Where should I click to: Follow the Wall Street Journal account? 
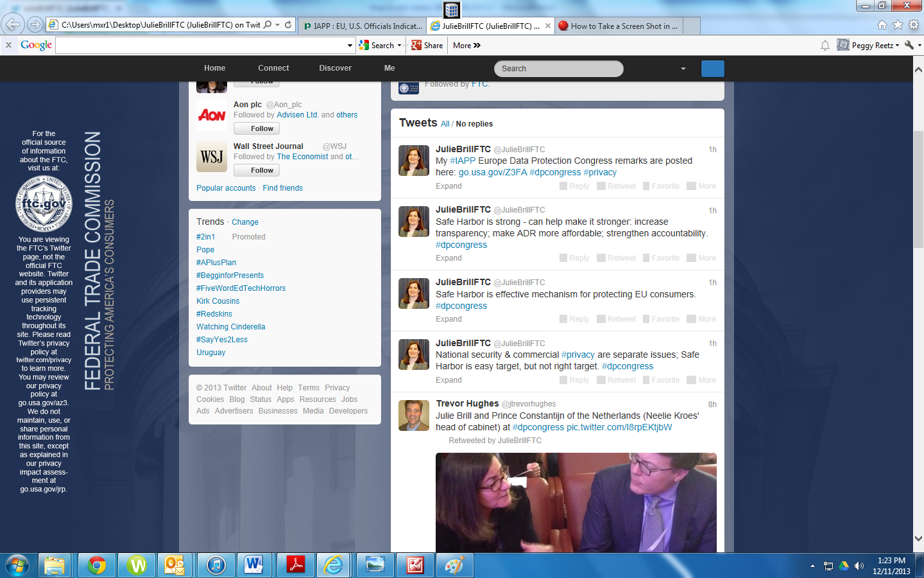pyautogui.click(x=256, y=170)
